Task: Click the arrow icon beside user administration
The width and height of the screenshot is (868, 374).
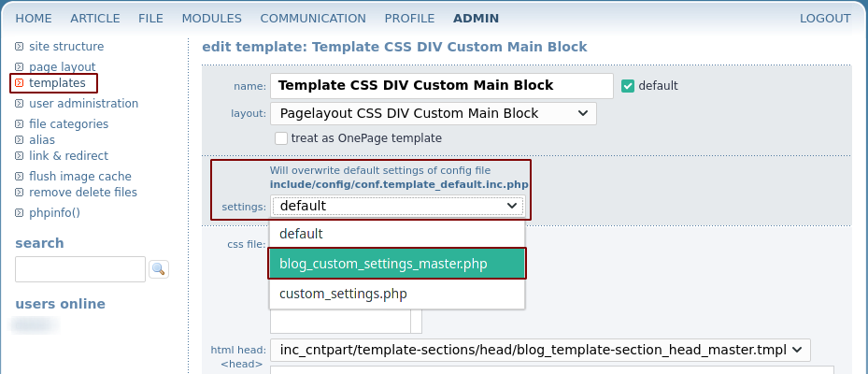Action: 20,104
